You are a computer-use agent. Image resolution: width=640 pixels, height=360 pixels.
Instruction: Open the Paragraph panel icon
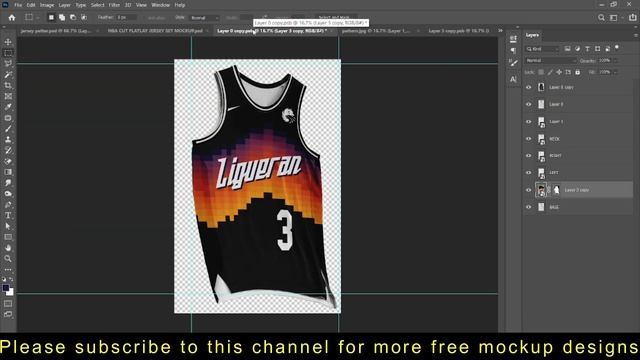(513, 51)
